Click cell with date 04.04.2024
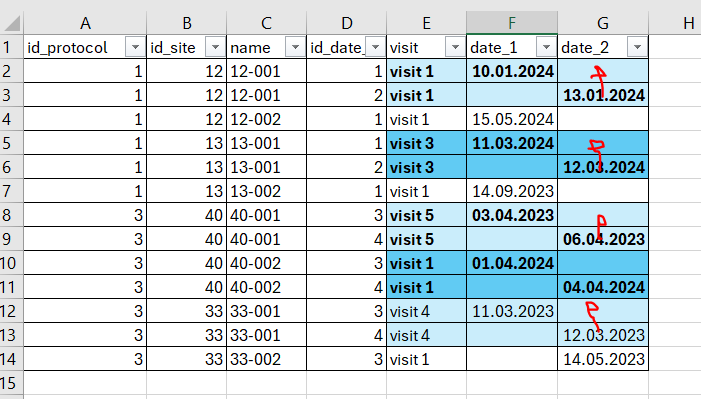This screenshot has height=399, width=701. (x=603, y=287)
